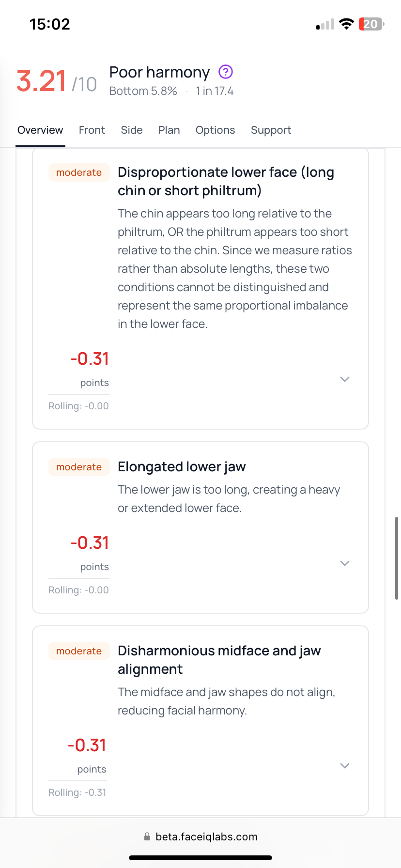Go to the Plan tab

(169, 130)
